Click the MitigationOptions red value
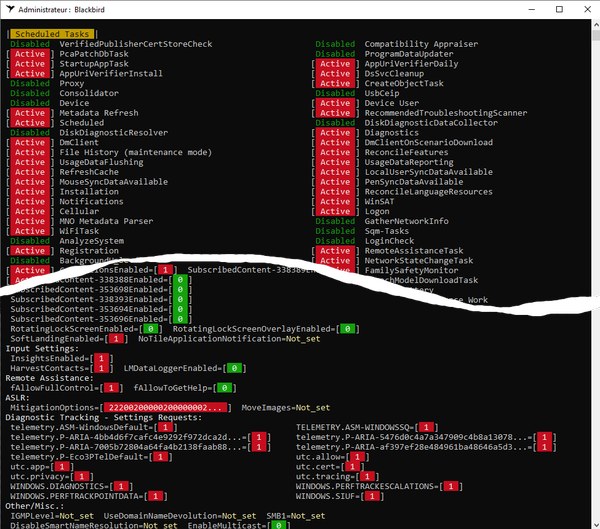Image resolution: width=600 pixels, height=529 pixels. pos(165,408)
